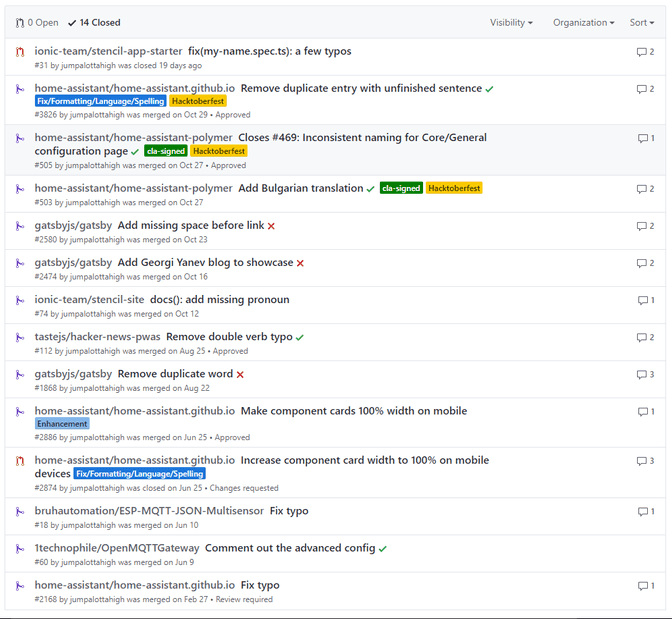This screenshot has width=672, height=619.
Task: Click red X status after Add missing space
Action: tap(271, 226)
